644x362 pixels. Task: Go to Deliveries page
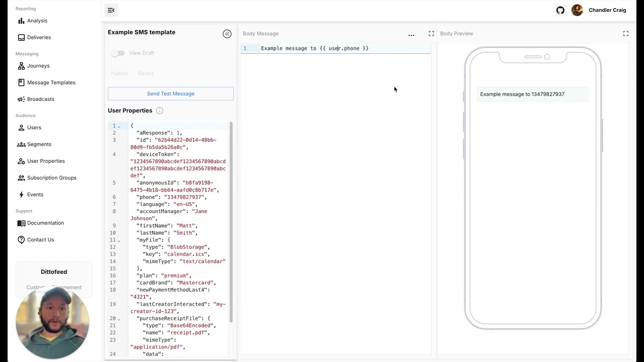(39, 37)
